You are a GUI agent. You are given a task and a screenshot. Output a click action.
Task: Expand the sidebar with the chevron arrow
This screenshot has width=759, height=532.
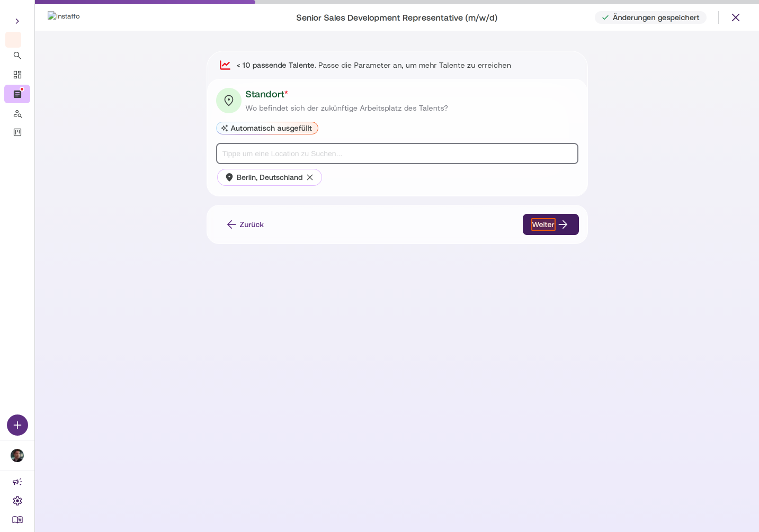pyautogui.click(x=17, y=21)
